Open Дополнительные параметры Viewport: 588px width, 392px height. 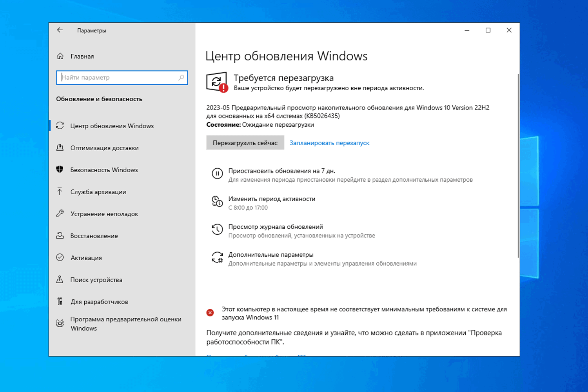271,255
